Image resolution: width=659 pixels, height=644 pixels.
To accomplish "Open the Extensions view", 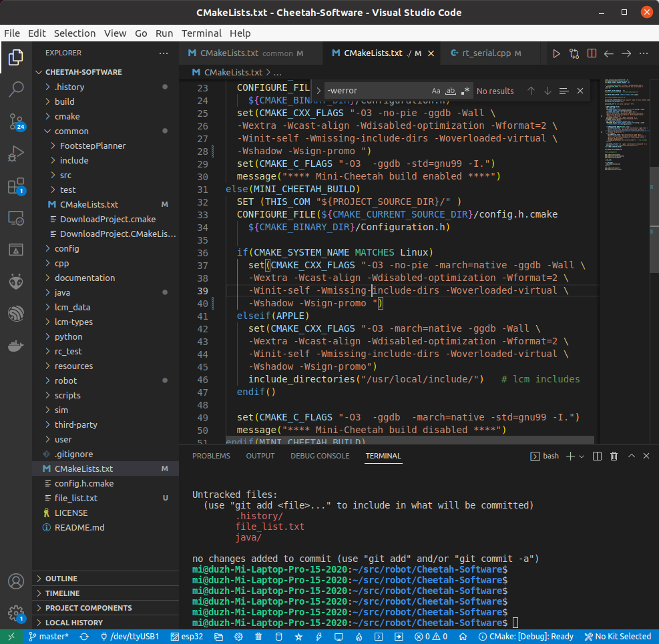I will click(16, 185).
